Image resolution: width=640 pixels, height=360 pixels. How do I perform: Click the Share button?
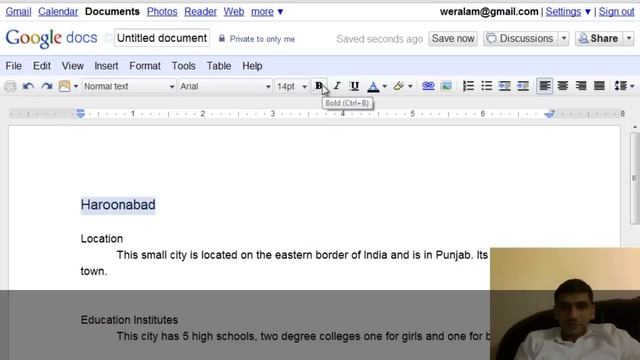[x=599, y=38]
